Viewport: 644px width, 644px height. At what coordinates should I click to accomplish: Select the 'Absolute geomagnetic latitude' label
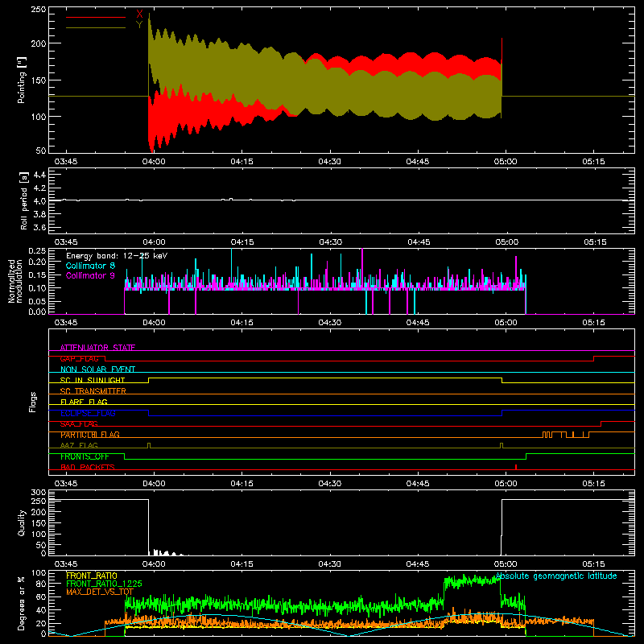coord(556,576)
